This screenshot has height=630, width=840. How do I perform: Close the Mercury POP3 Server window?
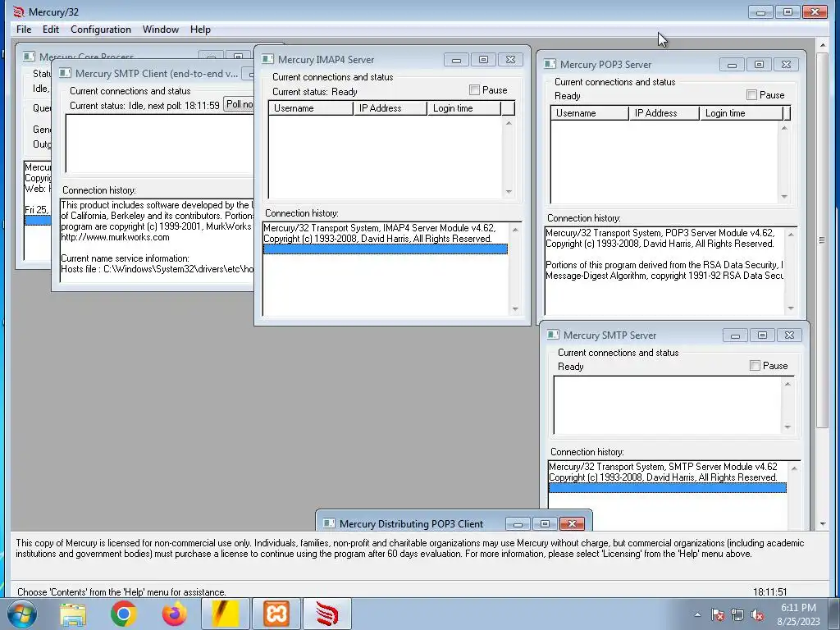(x=786, y=64)
